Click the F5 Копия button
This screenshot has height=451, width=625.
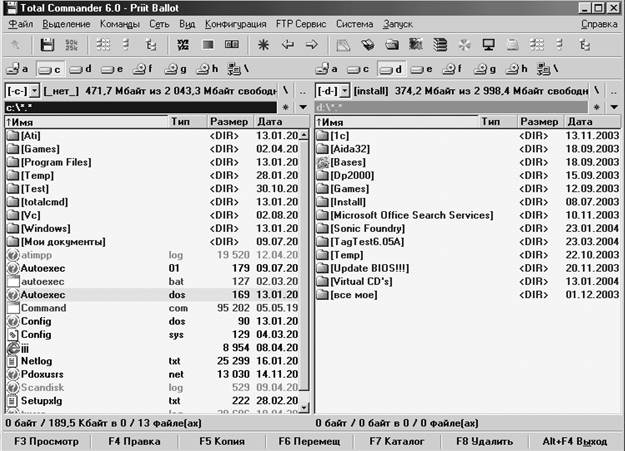coord(222,441)
